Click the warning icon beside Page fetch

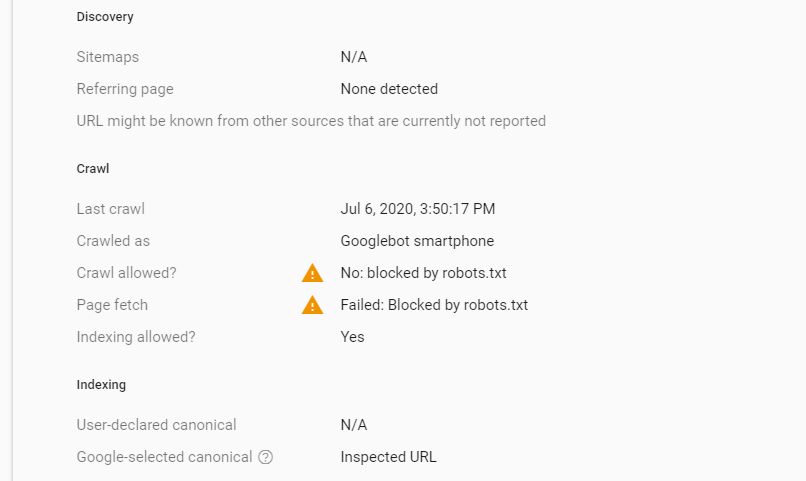tap(313, 305)
